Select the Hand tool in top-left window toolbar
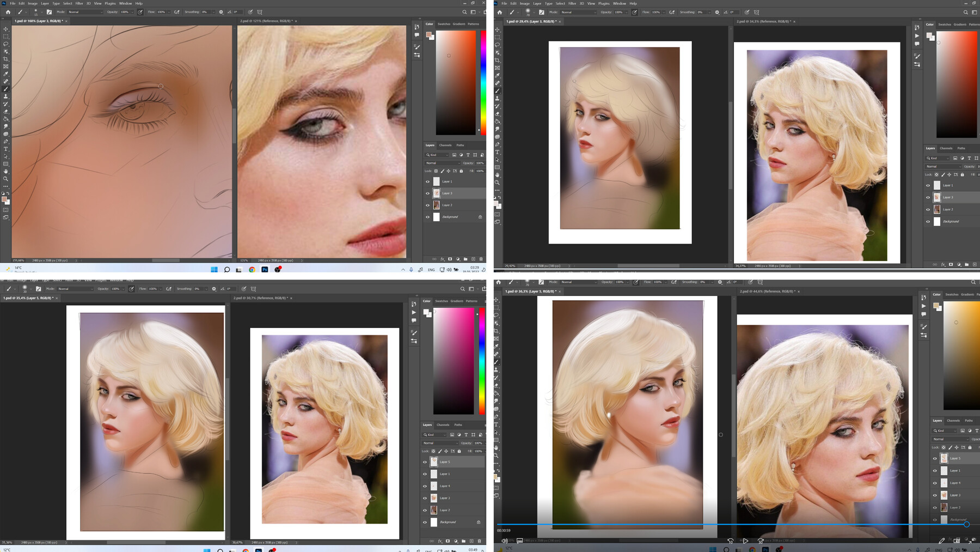Viewport: 980px width, 552px height. click(6, 171)
